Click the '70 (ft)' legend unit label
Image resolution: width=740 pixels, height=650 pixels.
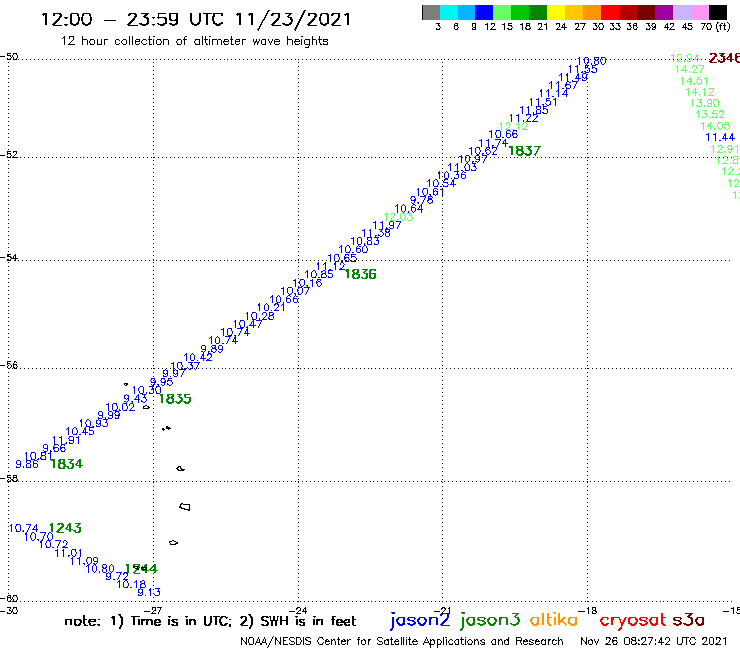pos(715,26)
